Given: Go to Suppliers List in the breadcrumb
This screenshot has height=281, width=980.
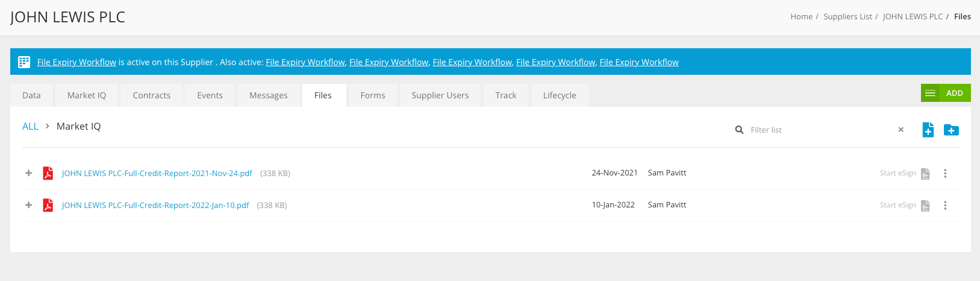Looking at the screenshot, I should tap(847, 17).
